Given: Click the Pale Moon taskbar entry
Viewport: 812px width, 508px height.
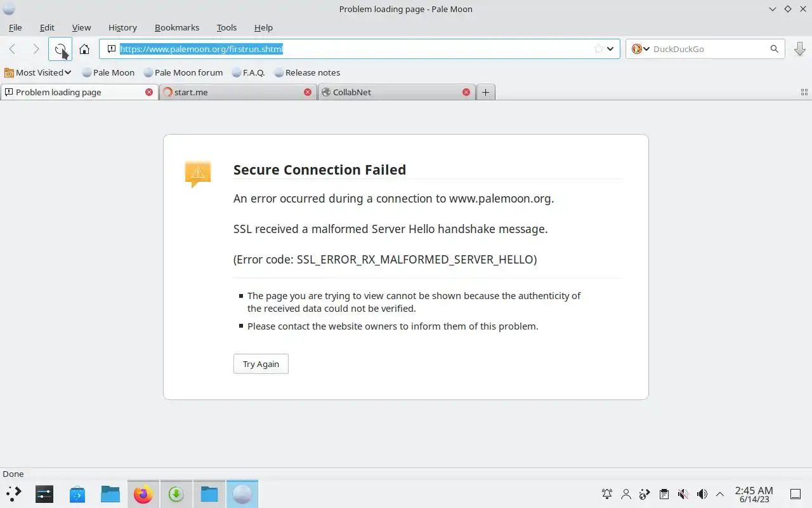Looking at the screenshot, I should pyautogui.click(x=242, y=493).
